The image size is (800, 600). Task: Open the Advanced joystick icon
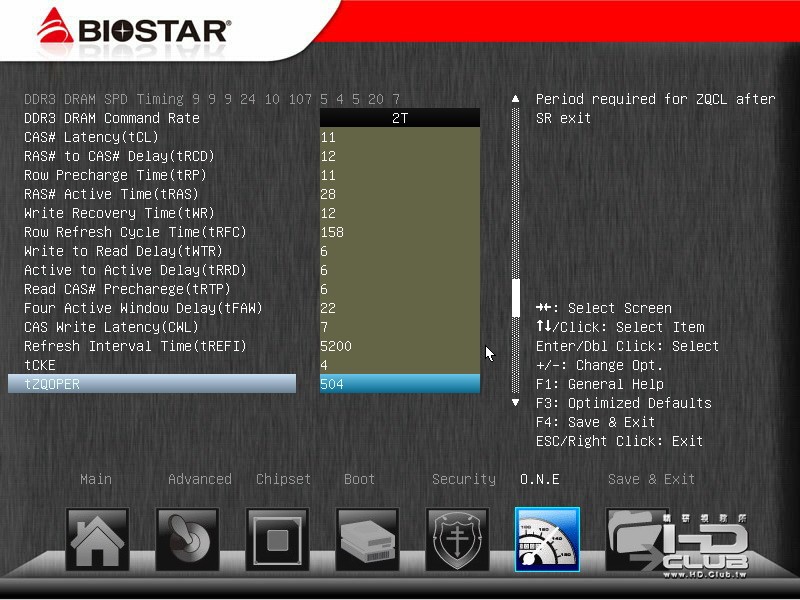coord(187,539)
